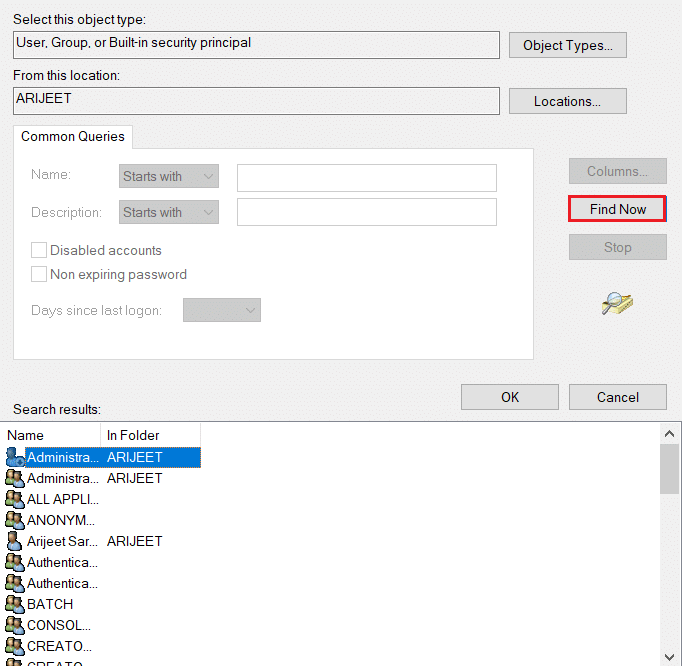Select the Common Queries tab
The width and height of the screenshot is (682, 666).
click(x=73, y=137)
